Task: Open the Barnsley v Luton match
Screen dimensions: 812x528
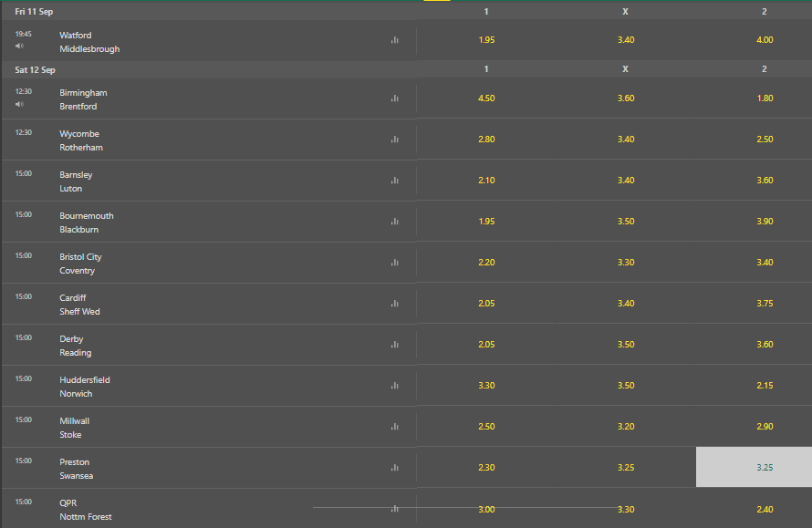Action: tap(76, 181)
